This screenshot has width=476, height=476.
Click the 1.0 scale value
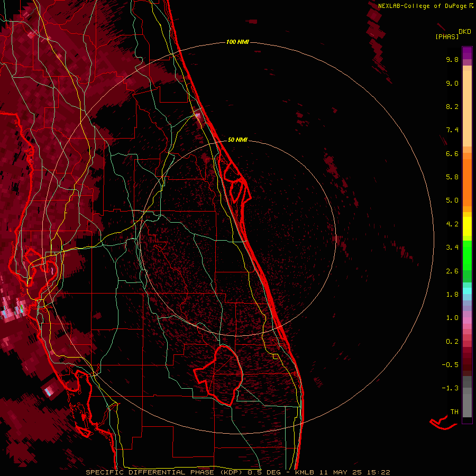tap(452, 318)
